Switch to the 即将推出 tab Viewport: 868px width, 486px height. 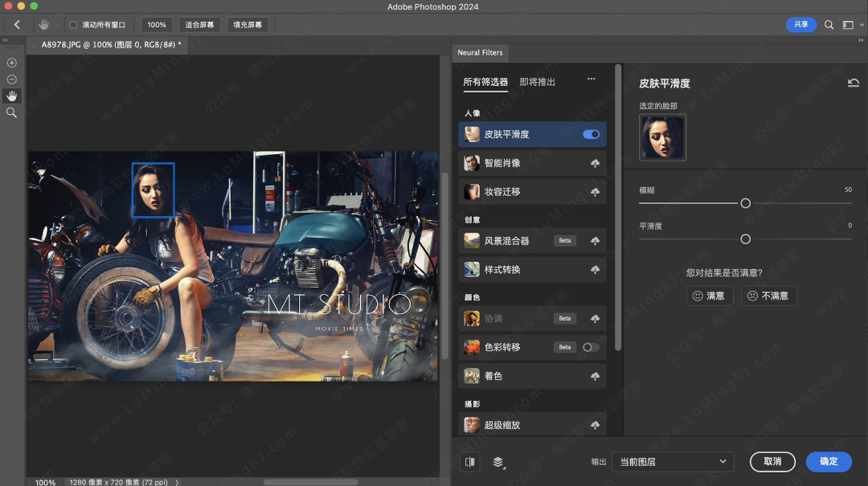(x=537, y=82)
